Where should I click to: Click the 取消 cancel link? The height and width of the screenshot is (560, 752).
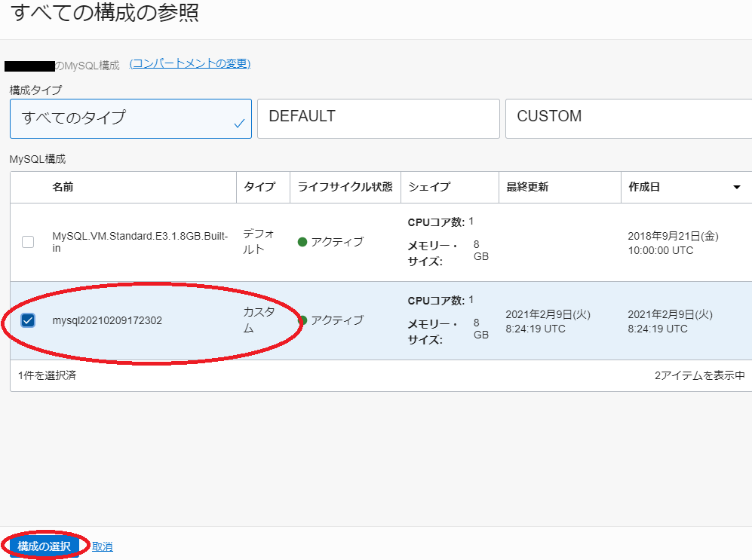pyautogui.click(x=102, y=546)
